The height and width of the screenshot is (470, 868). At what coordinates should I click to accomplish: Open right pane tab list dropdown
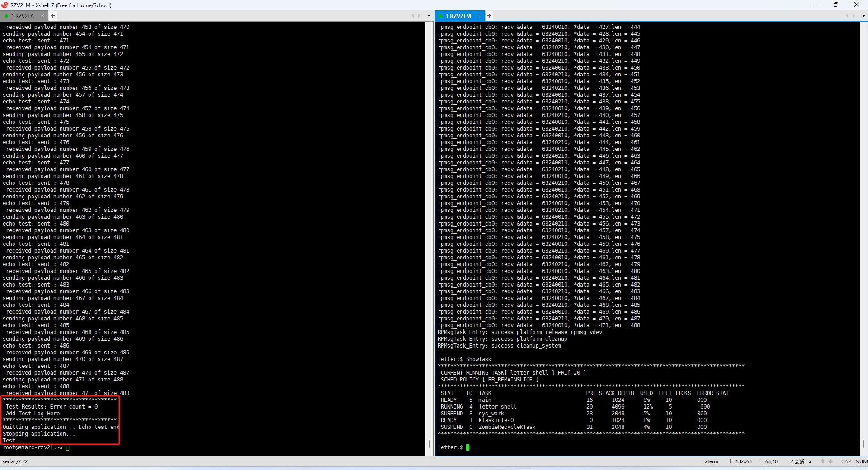click(x=864, y=16)
